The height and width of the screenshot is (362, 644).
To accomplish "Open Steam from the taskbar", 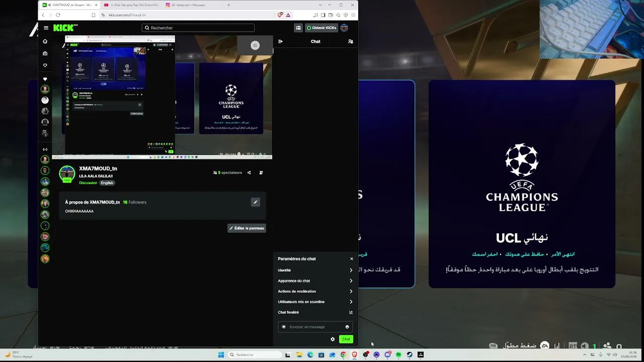I will (410, 355).
